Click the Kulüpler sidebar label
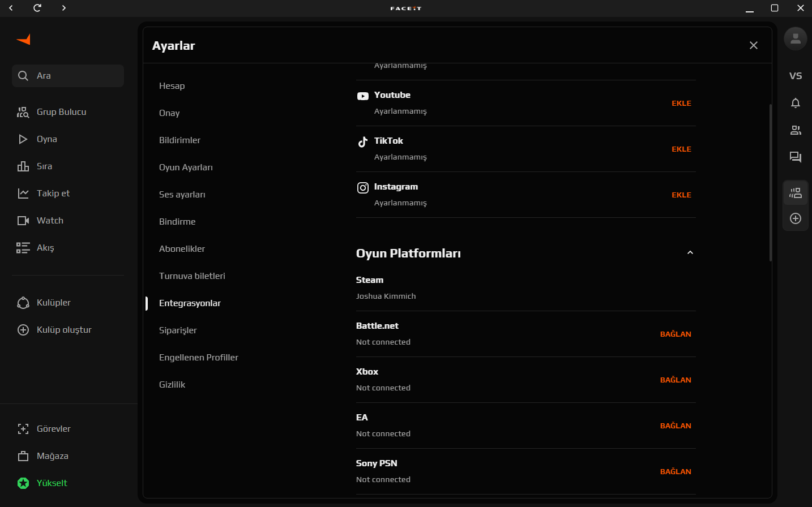 [54, 303]
